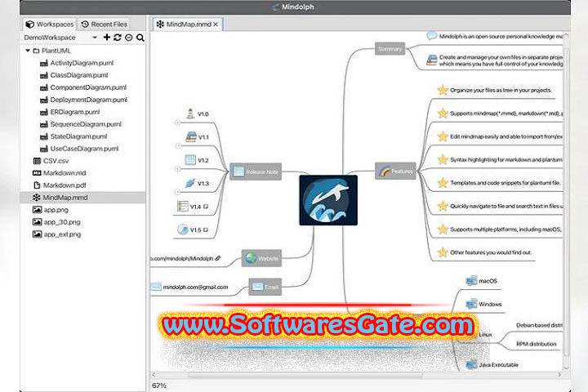The image size is (588, 392).
Task: Collapse the V1.2 node circle
Action: [178, 169]
